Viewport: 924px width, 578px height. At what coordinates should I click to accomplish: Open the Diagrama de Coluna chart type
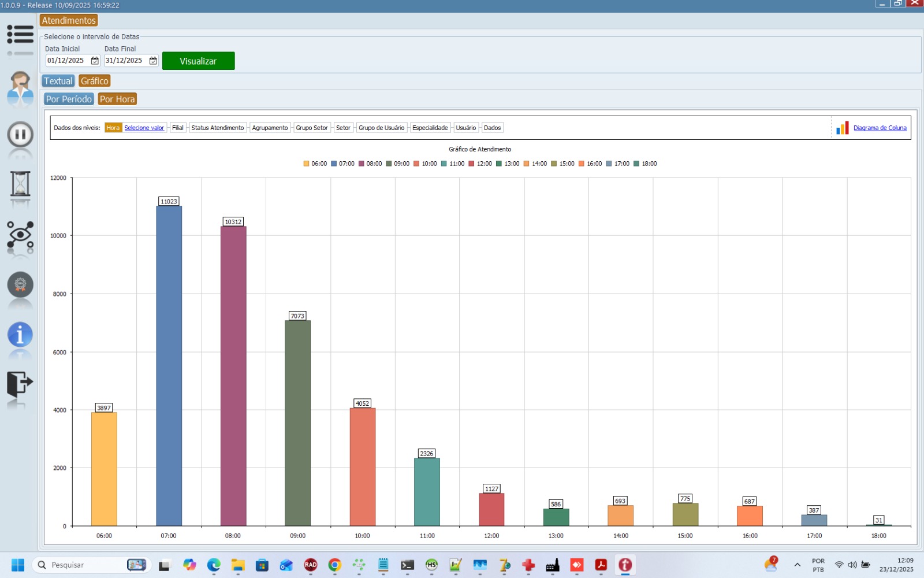(x=880, y=128)
